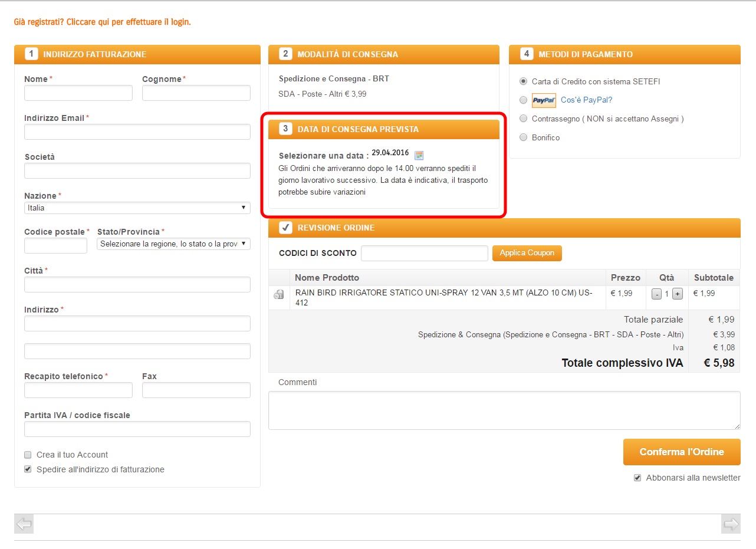This screenshot has height=549, width=756.
Task: Click the remove product icon in order table
Action: coord(279,295)
